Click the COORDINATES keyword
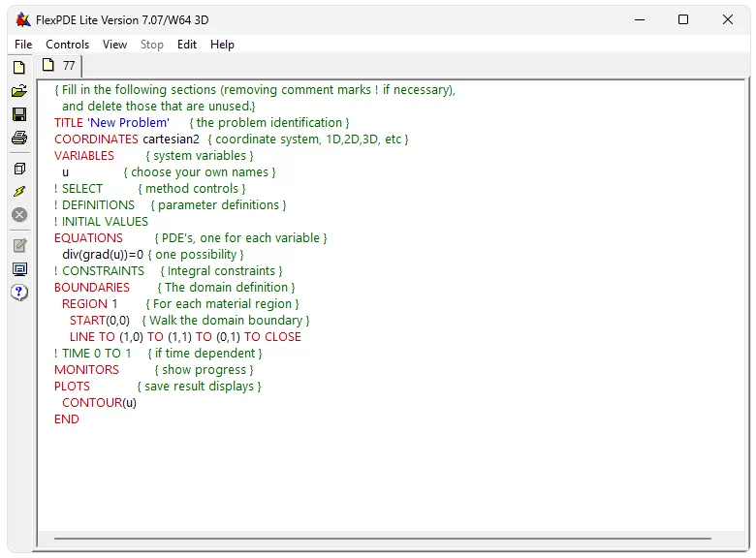 (96, 139)
